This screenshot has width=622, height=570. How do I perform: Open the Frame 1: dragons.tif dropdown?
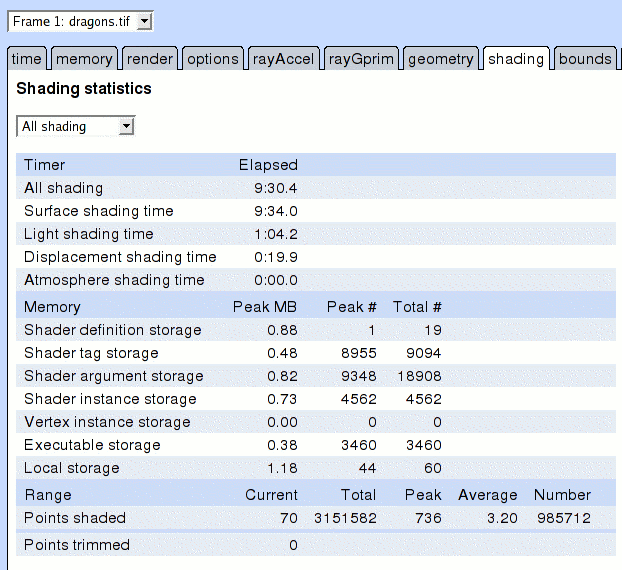80,21
